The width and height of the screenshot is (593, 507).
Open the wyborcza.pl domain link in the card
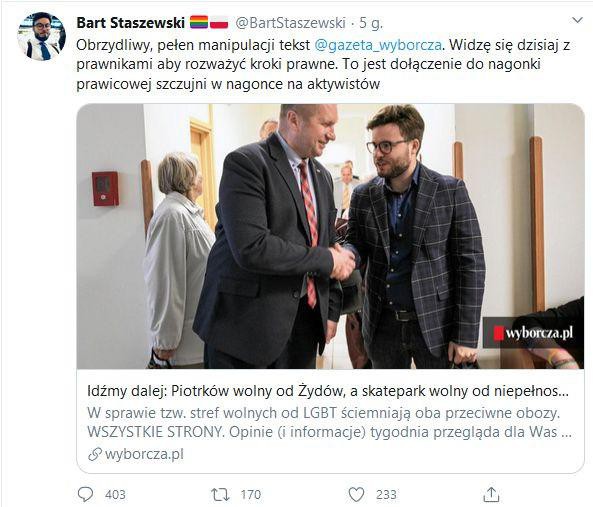coord(144,454)
